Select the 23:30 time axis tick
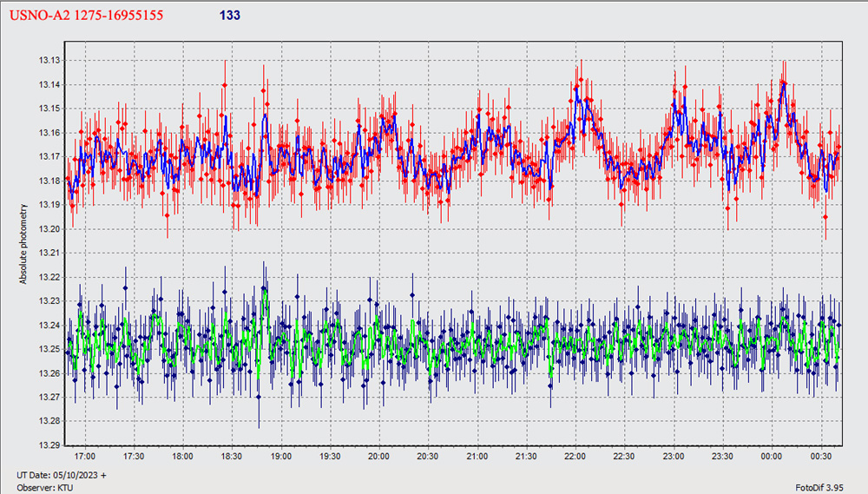This screenshot has height=494, width=868. tap(722, 456)
